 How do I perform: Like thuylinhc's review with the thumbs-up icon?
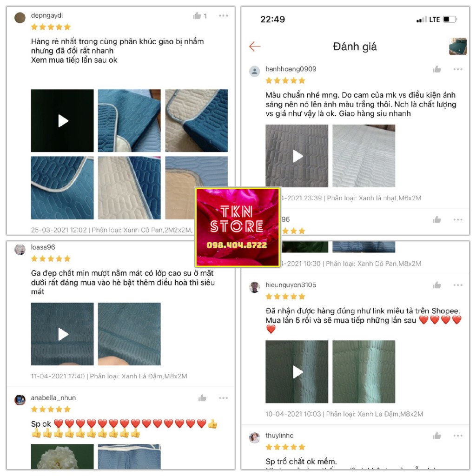[437, 436]
